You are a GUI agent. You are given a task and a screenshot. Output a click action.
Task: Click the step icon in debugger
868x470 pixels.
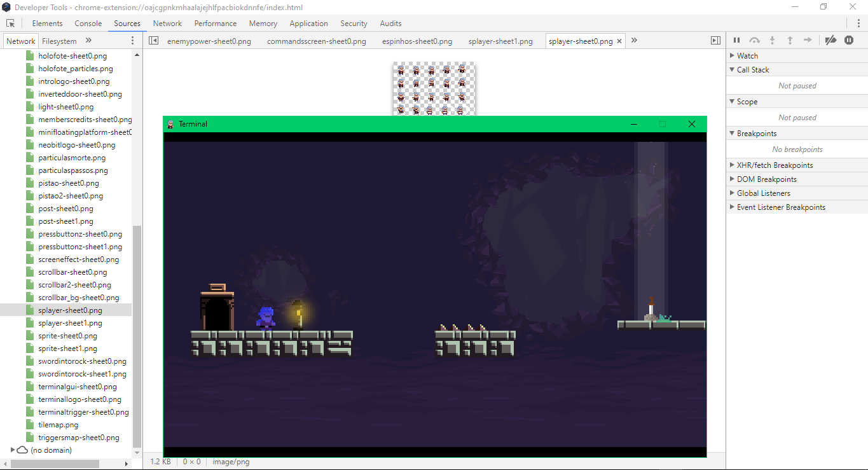click(x=808, y=41)
